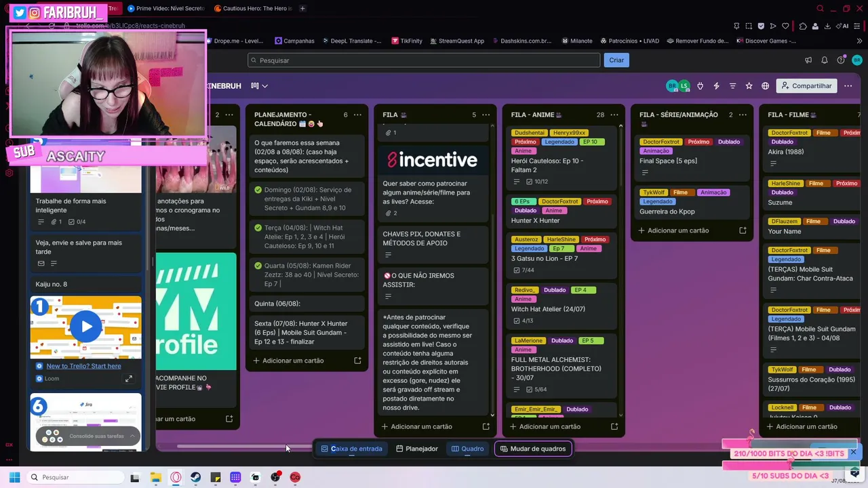868x488 pixels.
Task: Open board menu three dots
Action: click(848, 86)
